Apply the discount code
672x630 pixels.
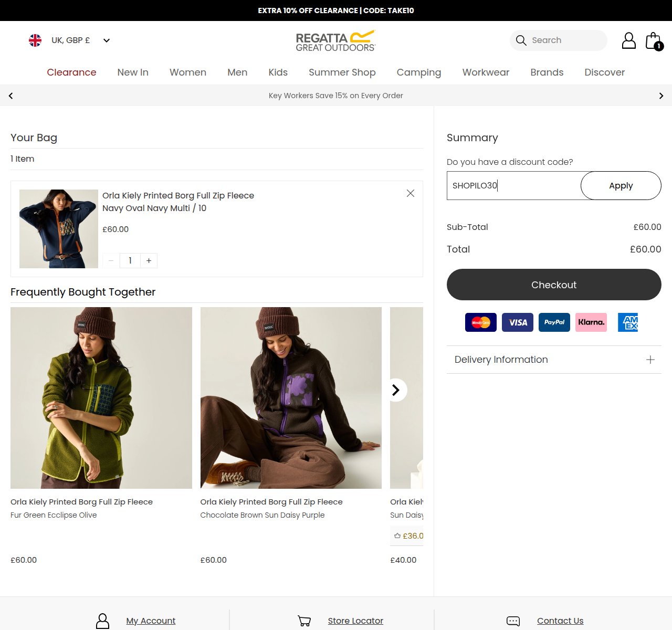[x=621, y=185]
